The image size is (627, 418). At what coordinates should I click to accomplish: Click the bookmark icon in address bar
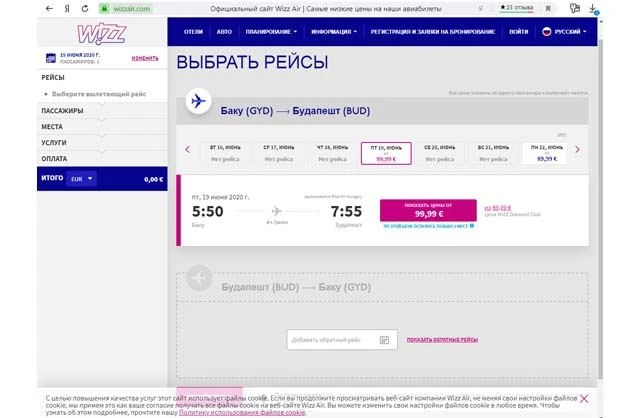pos(548,8)
